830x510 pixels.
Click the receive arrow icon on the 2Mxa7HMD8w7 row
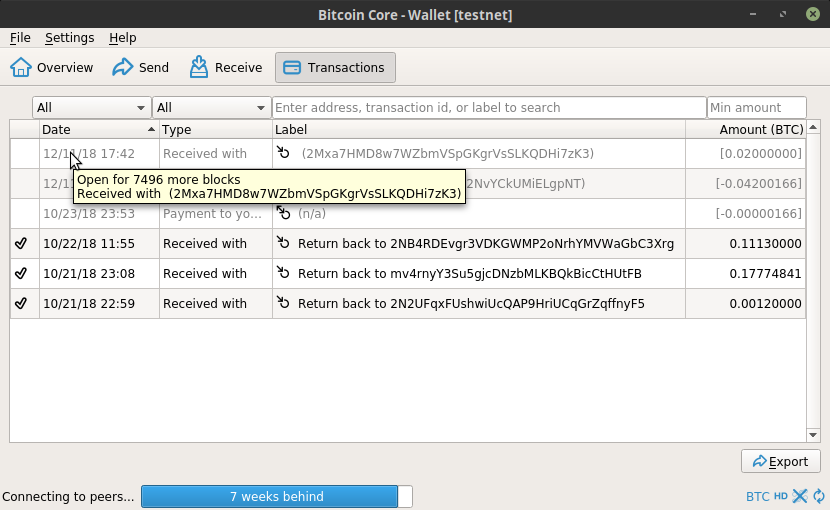pyautogui.click(x=284, y=153)
